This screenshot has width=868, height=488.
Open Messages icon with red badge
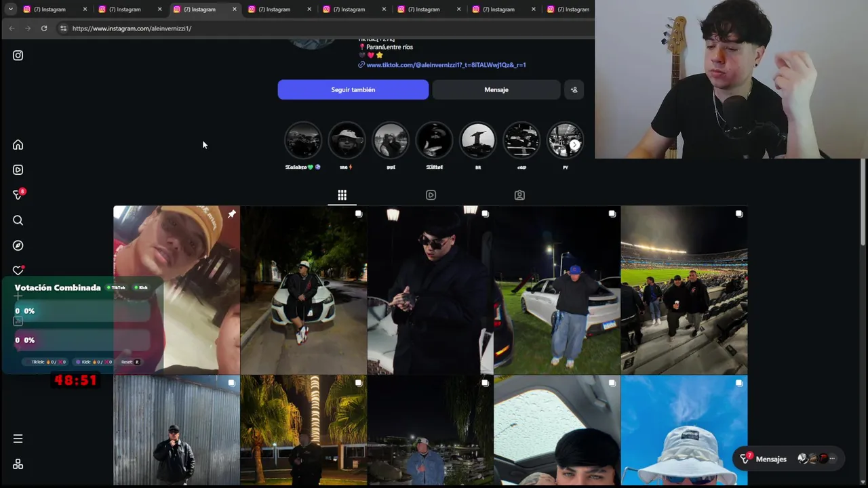click(18, 195)
